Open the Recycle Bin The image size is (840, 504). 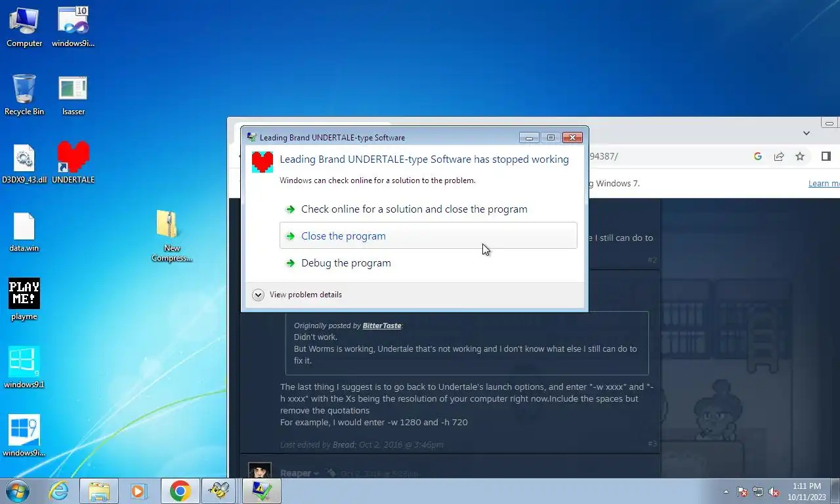click(24, 95)
